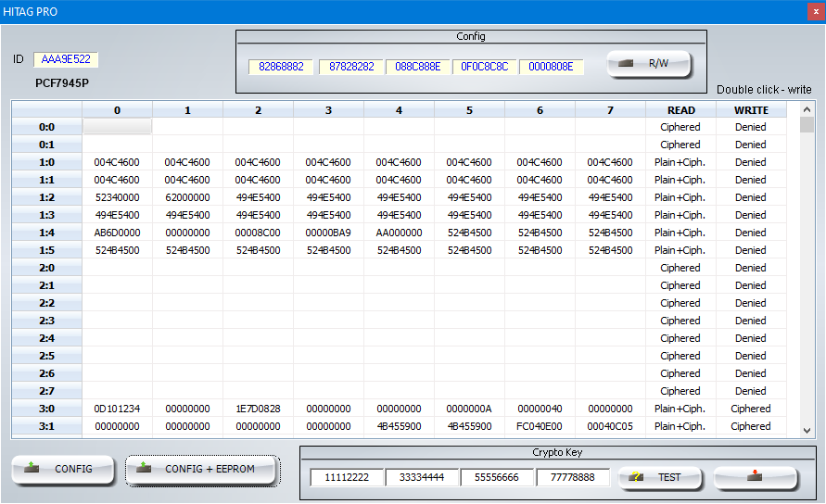Click the Double click - write hint text
The image size is (826, 504).
764,90
